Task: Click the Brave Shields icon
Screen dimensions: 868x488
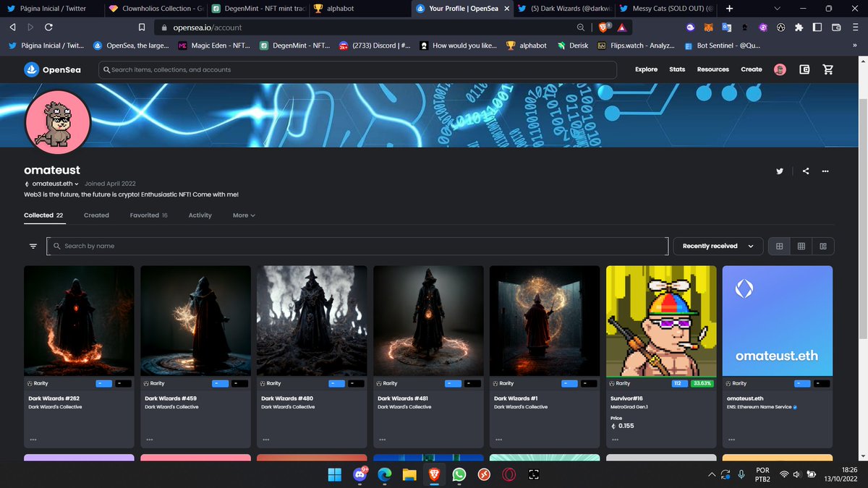Action: 603,27
